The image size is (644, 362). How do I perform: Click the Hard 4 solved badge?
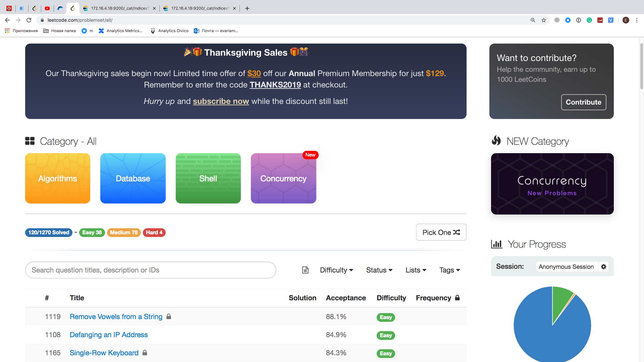click(154, 232)
